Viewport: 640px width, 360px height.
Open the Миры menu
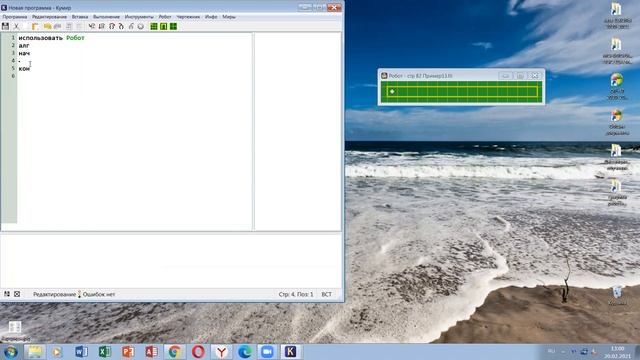point(229,17)
